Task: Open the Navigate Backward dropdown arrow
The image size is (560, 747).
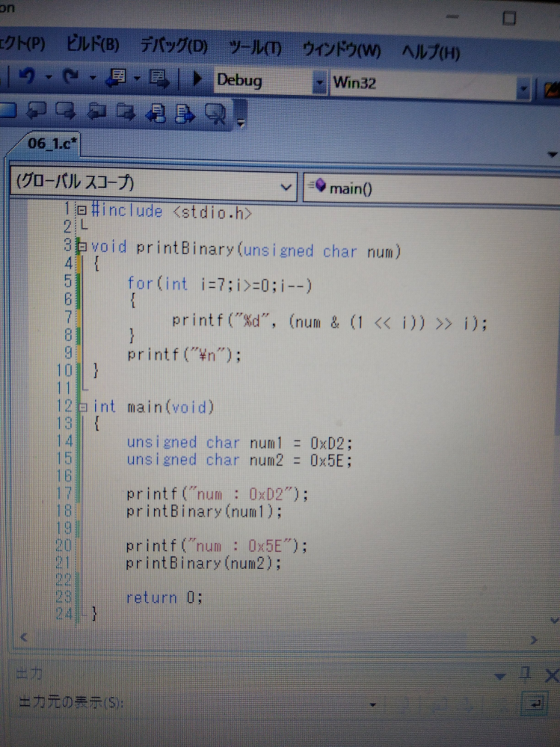Action: coord(137,78)
